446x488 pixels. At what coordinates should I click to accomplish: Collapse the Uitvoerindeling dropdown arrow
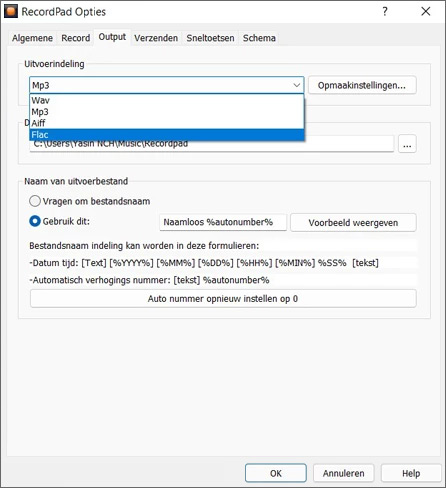[296, 85]
